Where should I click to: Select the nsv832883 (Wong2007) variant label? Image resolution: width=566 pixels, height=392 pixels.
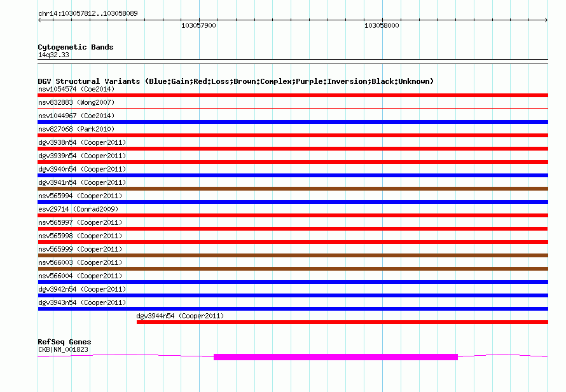click(76, 102)
